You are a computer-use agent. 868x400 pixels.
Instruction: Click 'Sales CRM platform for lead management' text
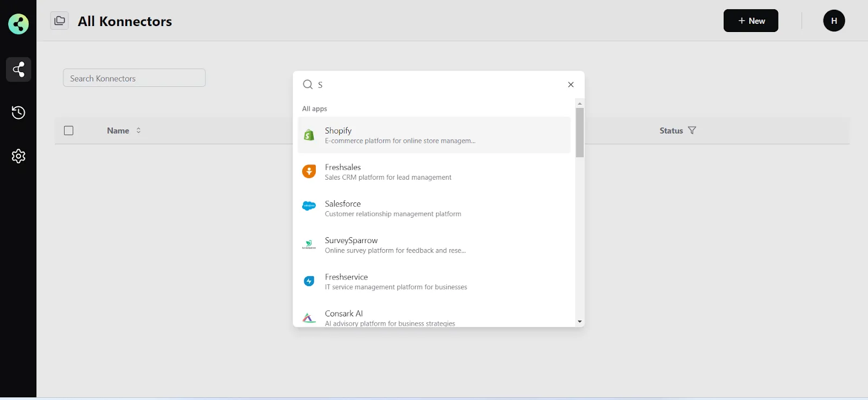[388, 177]
